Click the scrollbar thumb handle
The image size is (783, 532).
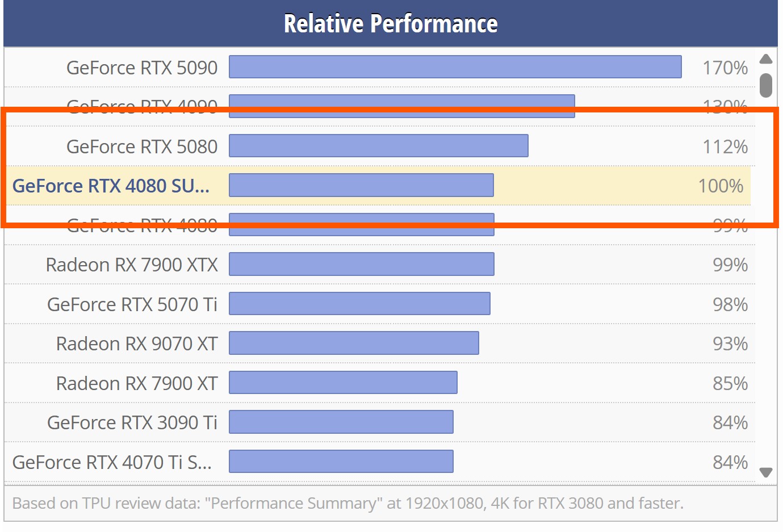pos(766,85)
